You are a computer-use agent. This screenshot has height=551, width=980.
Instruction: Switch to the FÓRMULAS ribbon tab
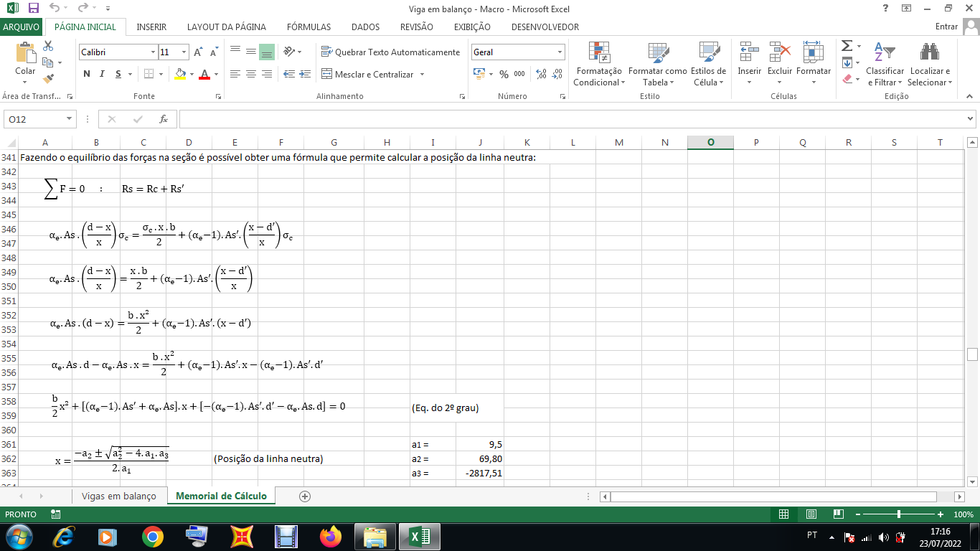(308, 27)
